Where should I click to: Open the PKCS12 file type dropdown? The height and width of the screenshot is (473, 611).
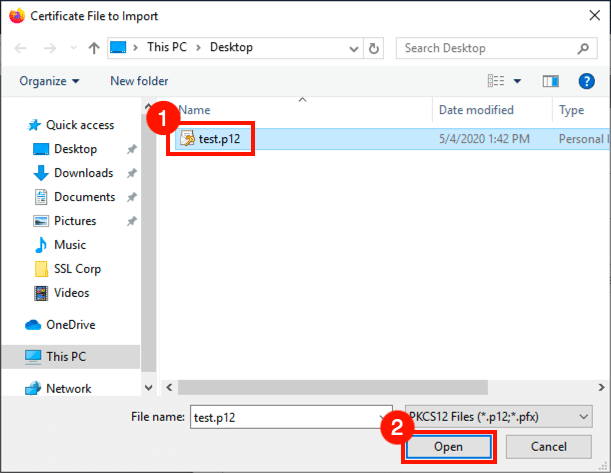click(496, 415)
